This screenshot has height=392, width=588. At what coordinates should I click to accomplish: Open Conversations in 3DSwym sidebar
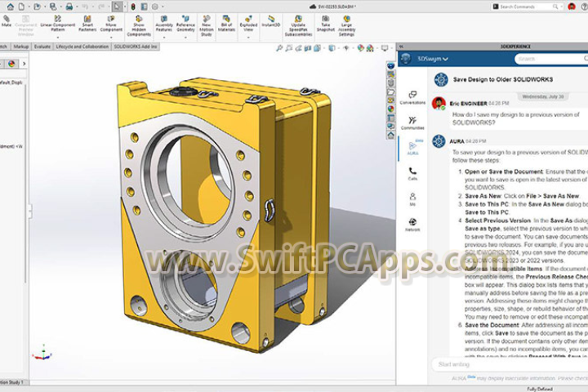pos(412,97)
